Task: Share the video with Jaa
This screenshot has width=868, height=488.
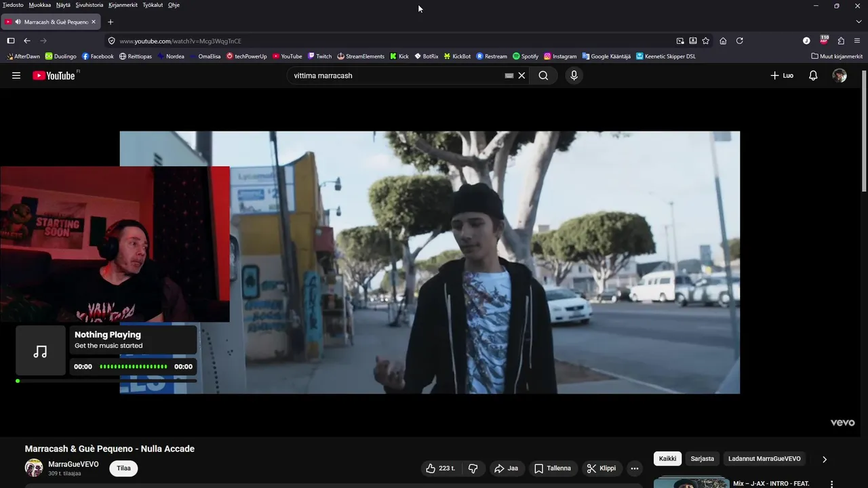Action: tap(506, 468)
